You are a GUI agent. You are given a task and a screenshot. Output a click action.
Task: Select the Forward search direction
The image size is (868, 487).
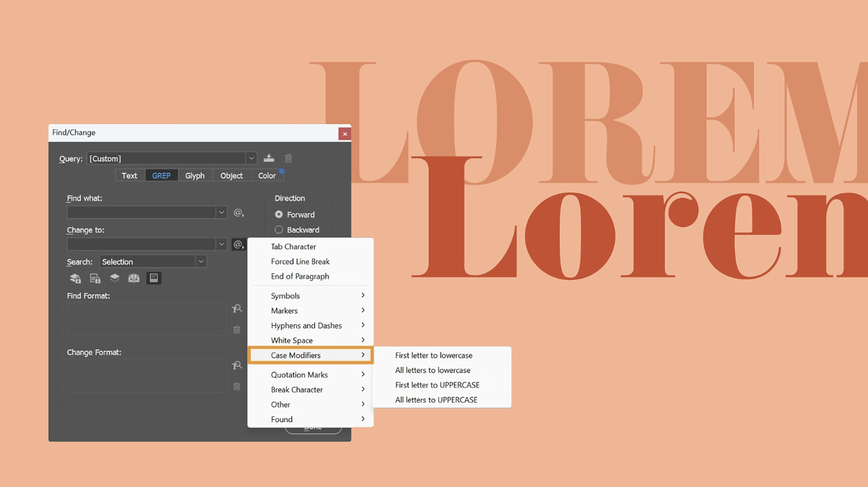(279, 214)
